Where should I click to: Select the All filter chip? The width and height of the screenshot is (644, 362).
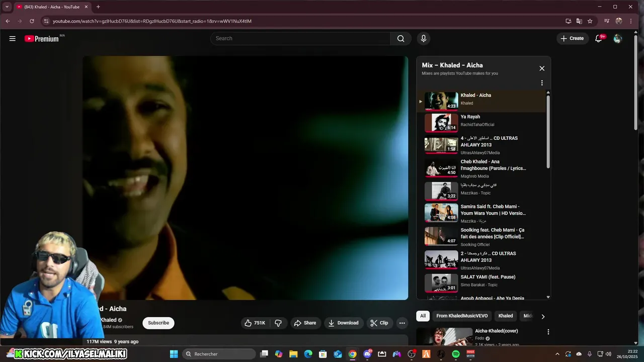(423, 316)
